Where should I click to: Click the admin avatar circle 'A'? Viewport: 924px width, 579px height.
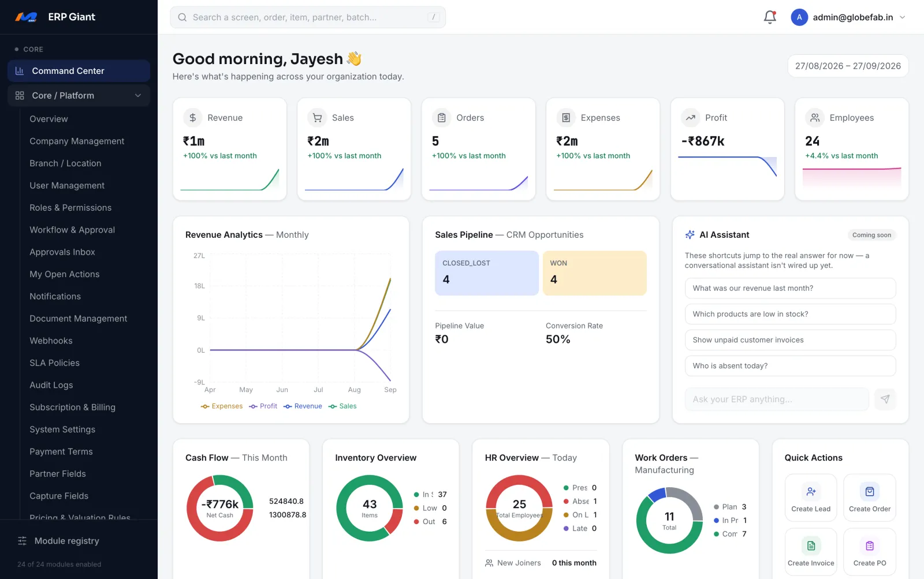point(799,17)
